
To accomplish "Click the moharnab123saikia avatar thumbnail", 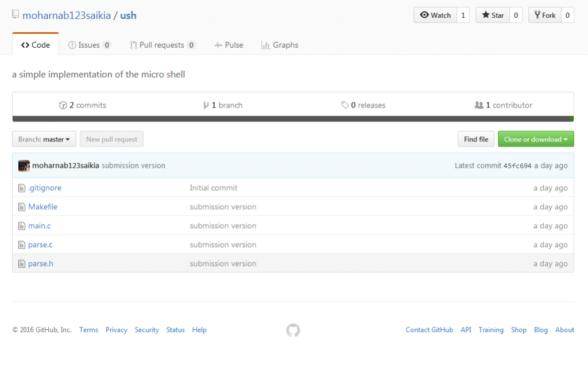I will pos(24,165).
